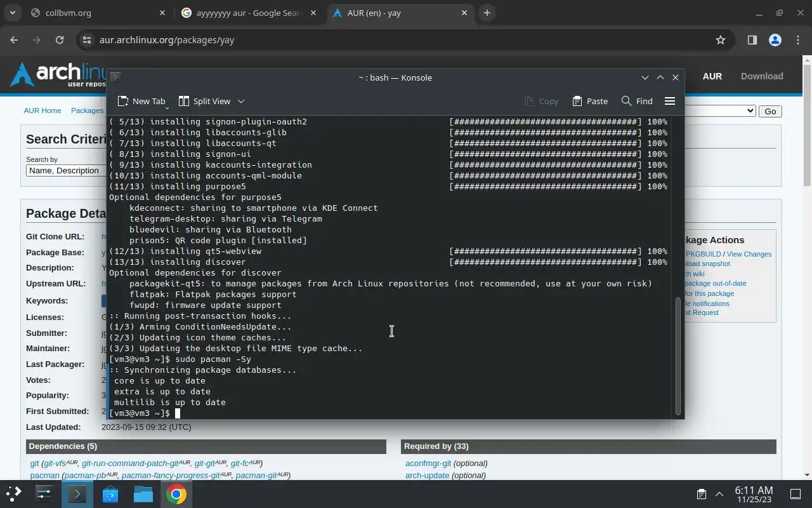Open the Chrome tab search dropdown
Viewport: 812px width, 508px height.
pyautogui.click(x=13, y=13)
